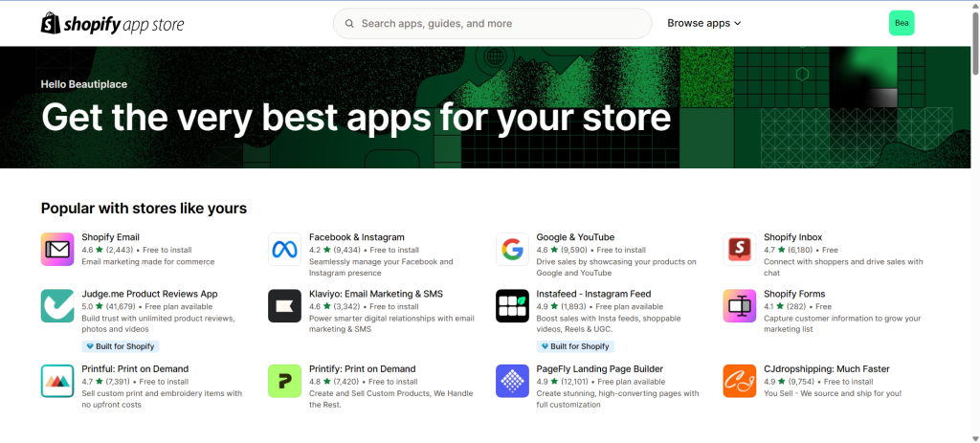
Task: Open the Facebook & Instagram Meta icon
Action: point(284,249)
